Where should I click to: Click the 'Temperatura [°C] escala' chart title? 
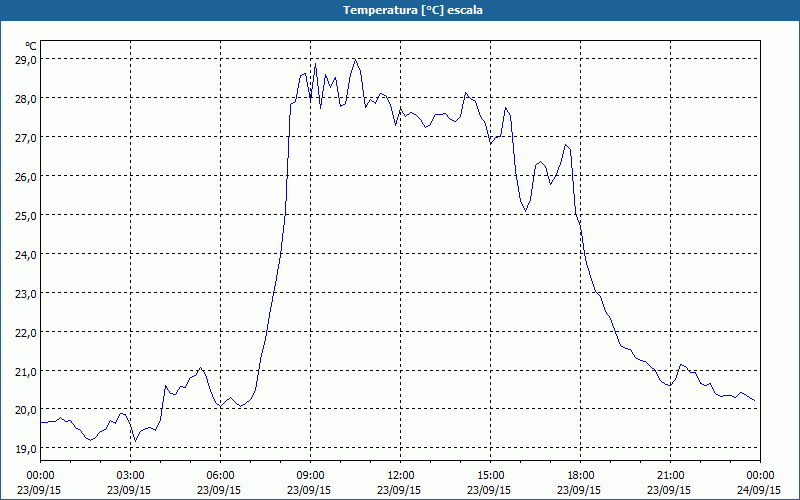click(413, 10)
